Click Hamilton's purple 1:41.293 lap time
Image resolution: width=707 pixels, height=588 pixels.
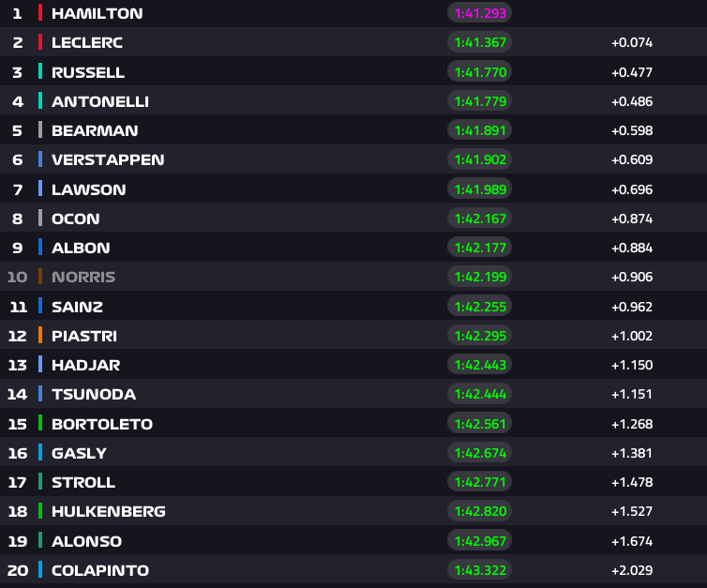click(479, 13)
